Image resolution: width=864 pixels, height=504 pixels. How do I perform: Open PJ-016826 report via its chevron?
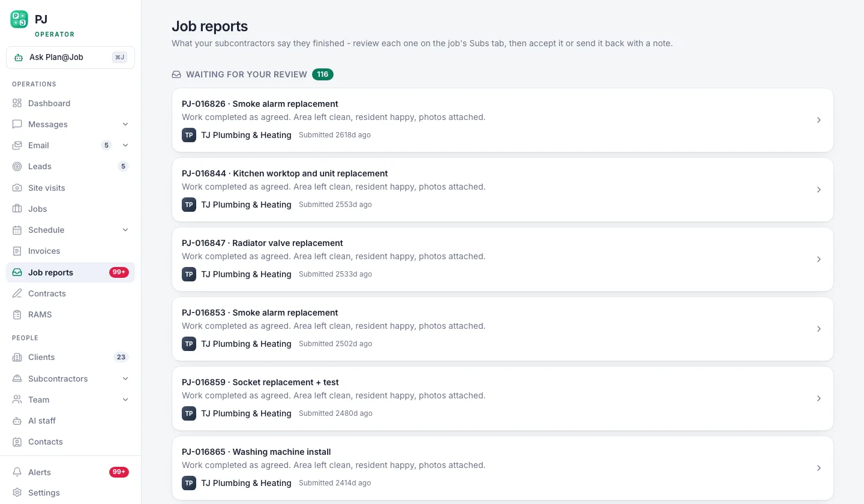[x=819, y=120]
